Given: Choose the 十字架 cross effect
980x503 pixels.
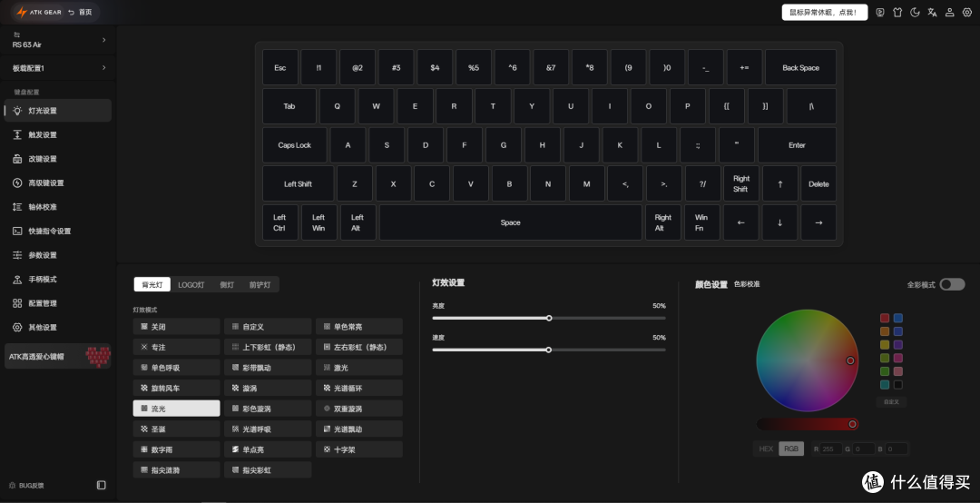Looking at the screenshot, I should click(358, 449).
